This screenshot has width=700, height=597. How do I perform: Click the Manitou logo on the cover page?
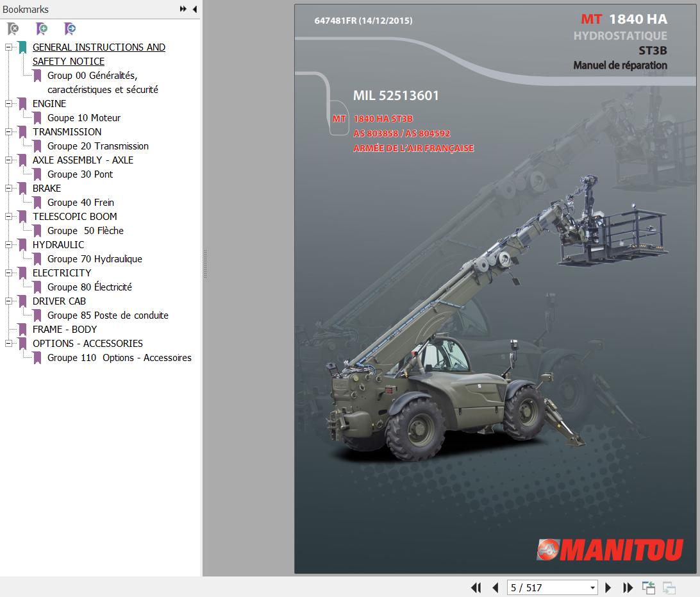610,550
